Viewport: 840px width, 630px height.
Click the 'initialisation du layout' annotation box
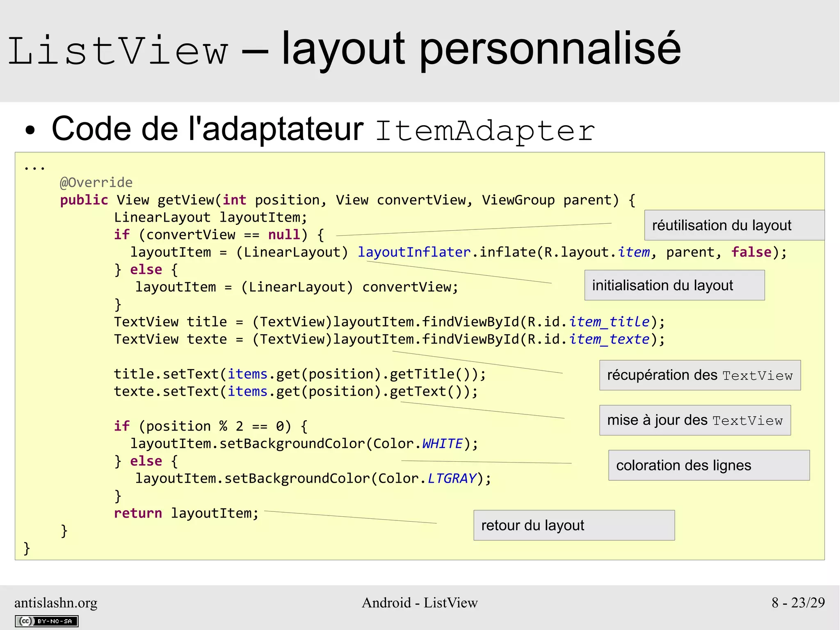click(674, 285)
